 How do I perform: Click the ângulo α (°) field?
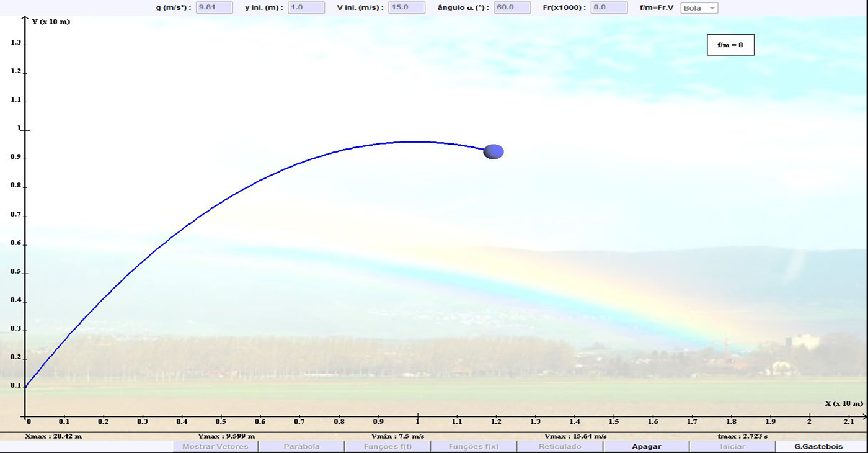click(x=512, y=7)
